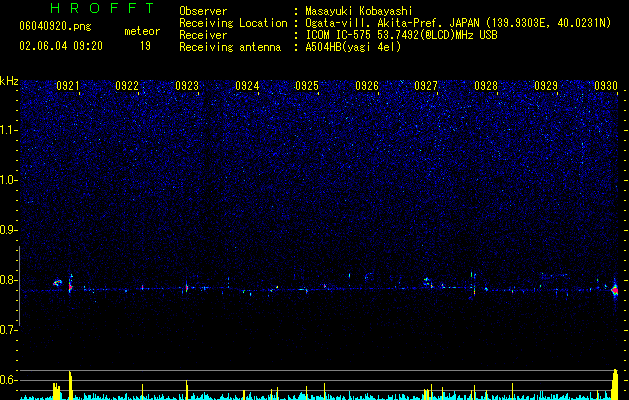629x400 pixels.
Task: Click the 0.7 kHz axis label
Action: click(x=8, y=330)
